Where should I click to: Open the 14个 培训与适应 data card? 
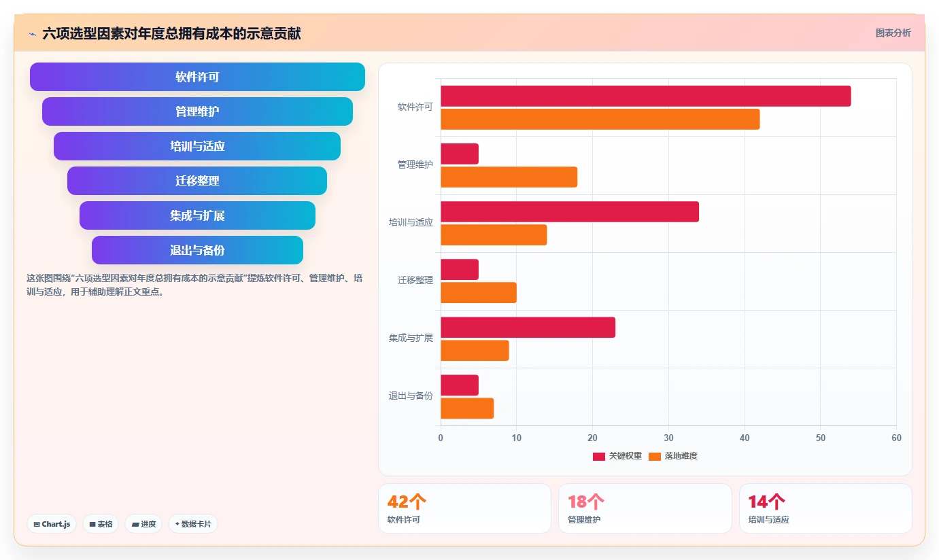pyautogui.click(x=825, y=508)
